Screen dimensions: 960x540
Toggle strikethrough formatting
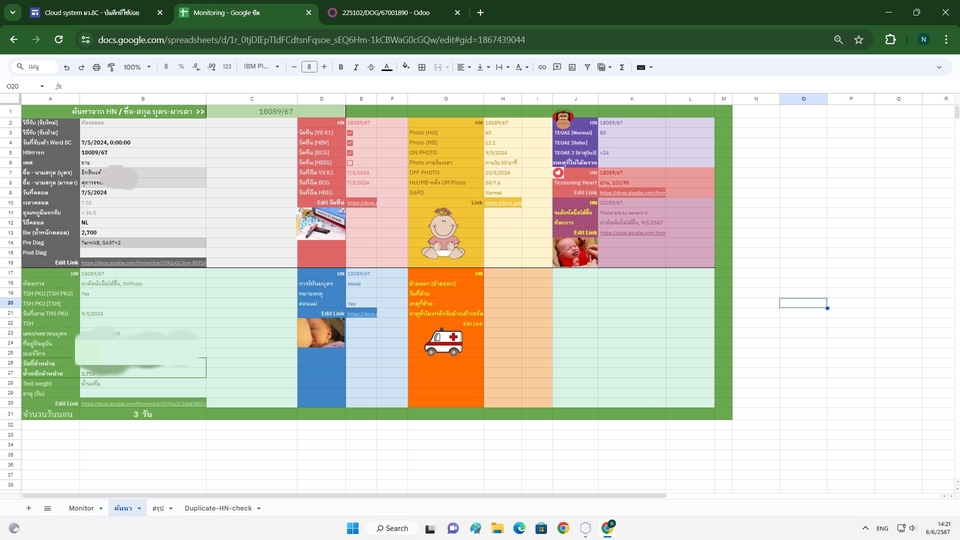(371, 67)
